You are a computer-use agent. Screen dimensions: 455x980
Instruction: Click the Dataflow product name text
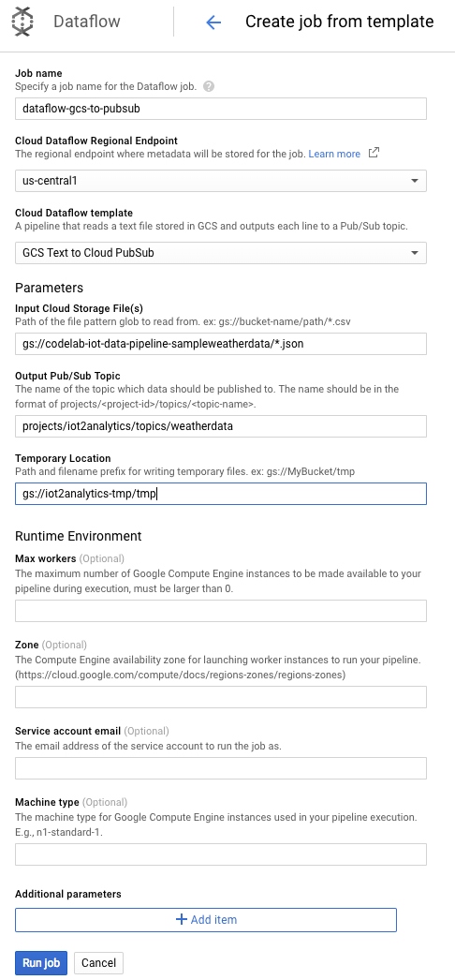coord(87,22)
